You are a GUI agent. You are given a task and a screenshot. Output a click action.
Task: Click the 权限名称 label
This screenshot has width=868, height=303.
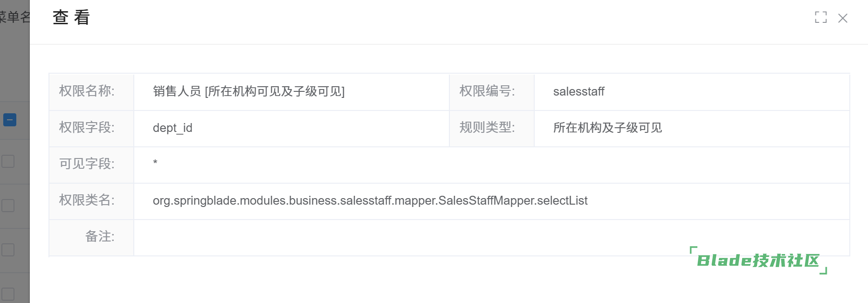[87, 91]
